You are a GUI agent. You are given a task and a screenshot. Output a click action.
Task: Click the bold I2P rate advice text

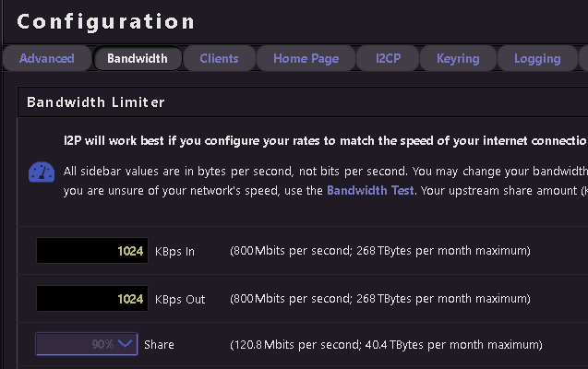(323, 139)
